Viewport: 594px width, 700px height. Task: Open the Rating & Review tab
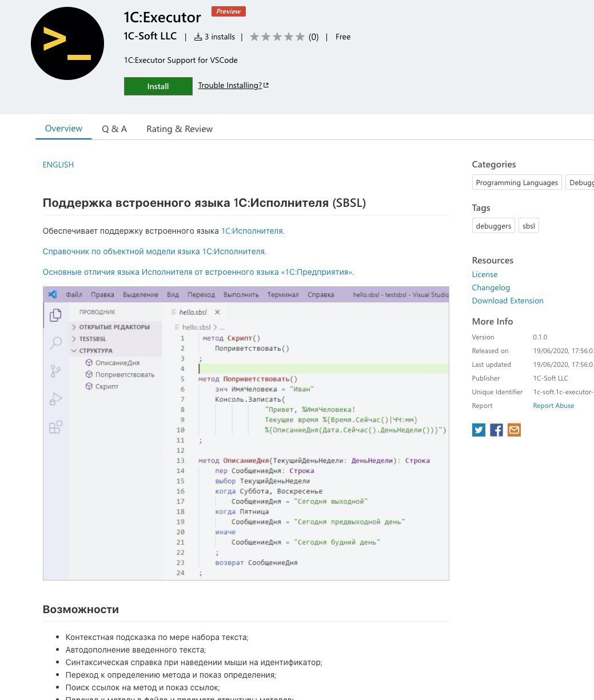point(180,129)
